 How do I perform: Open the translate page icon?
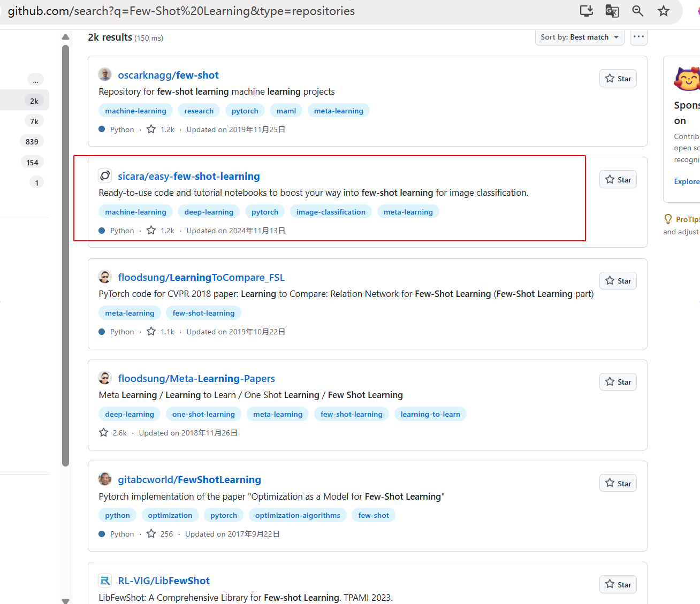point(612,11)
